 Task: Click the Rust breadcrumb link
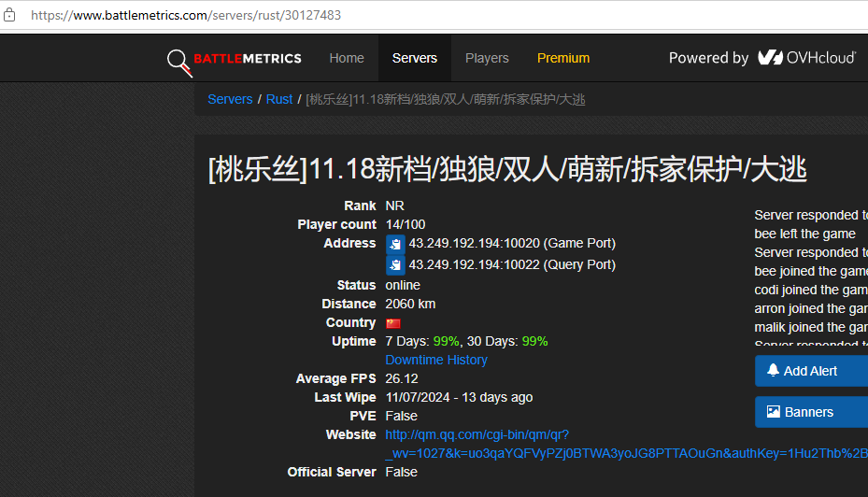tap(279, 99)
